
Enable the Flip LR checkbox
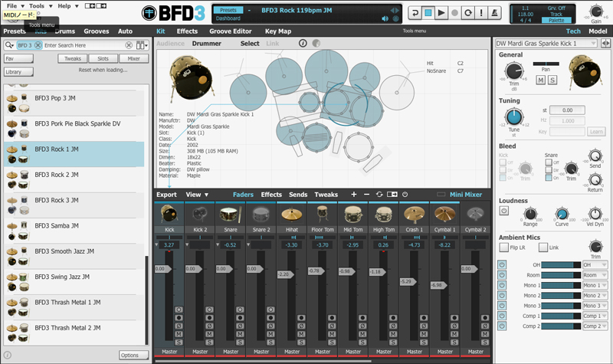504,247
